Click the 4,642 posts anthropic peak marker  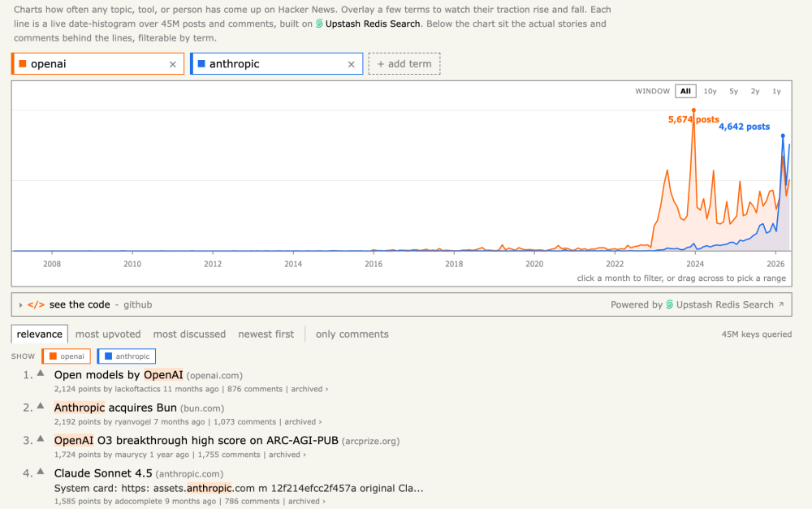point(783,136)
